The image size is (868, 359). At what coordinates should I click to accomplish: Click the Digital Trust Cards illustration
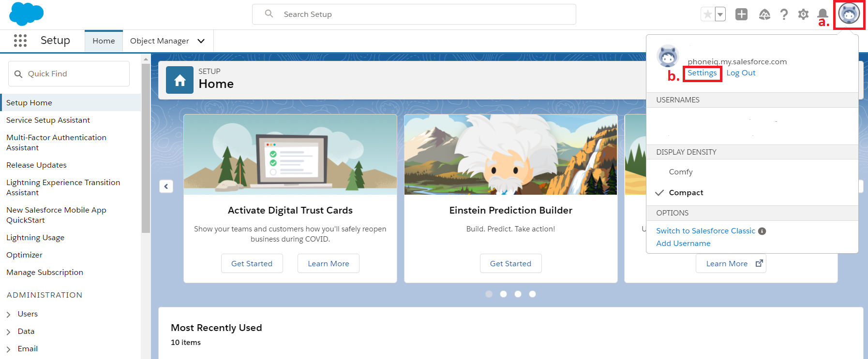click(x=290, y=155)
